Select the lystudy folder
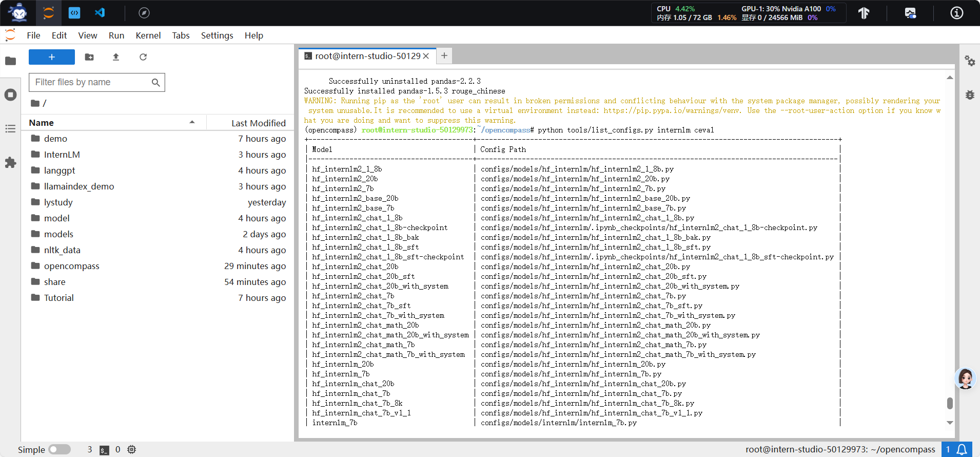 (158, 202)
